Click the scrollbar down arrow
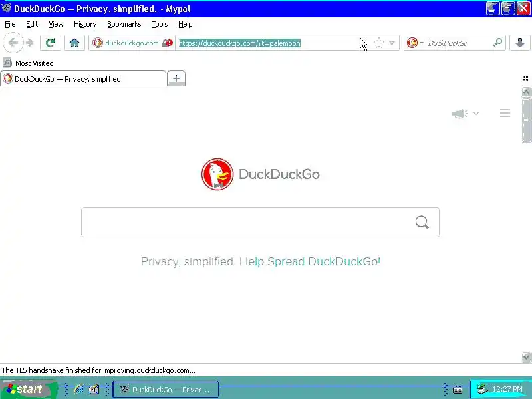This screenshot has height=399, width=532. (526, 357)
